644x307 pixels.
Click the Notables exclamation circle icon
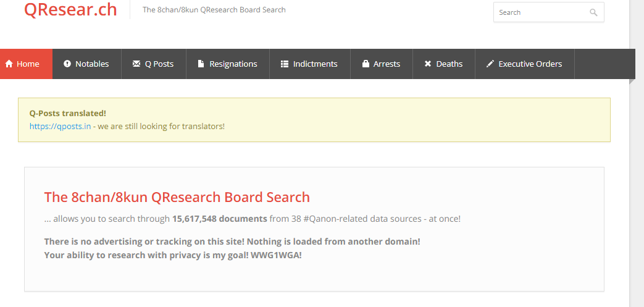[x=67, y=64]
